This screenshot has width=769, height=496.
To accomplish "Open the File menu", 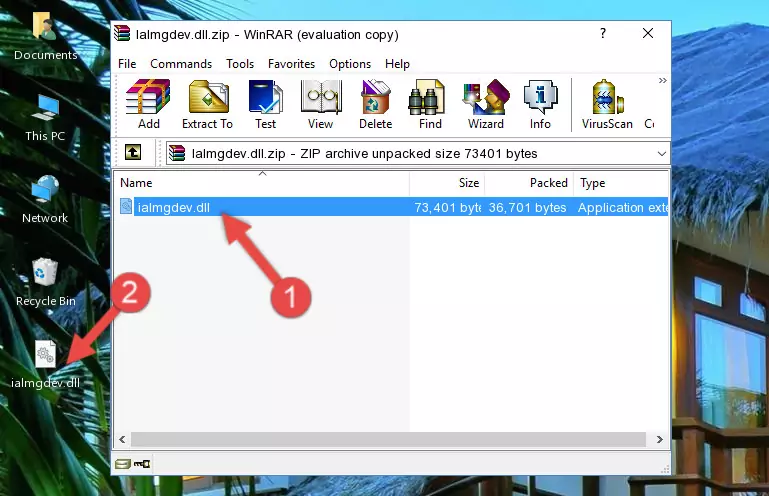I will [127, 64].
